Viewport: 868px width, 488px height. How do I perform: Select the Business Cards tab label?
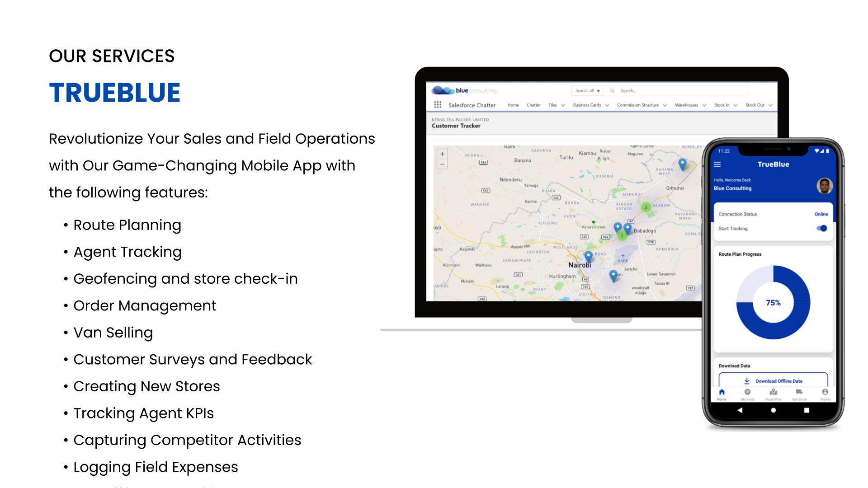pos(587,105)
